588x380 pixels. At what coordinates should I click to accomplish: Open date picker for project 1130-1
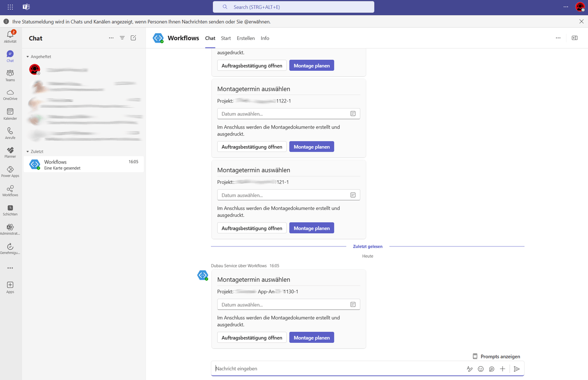tap(353, 305)
